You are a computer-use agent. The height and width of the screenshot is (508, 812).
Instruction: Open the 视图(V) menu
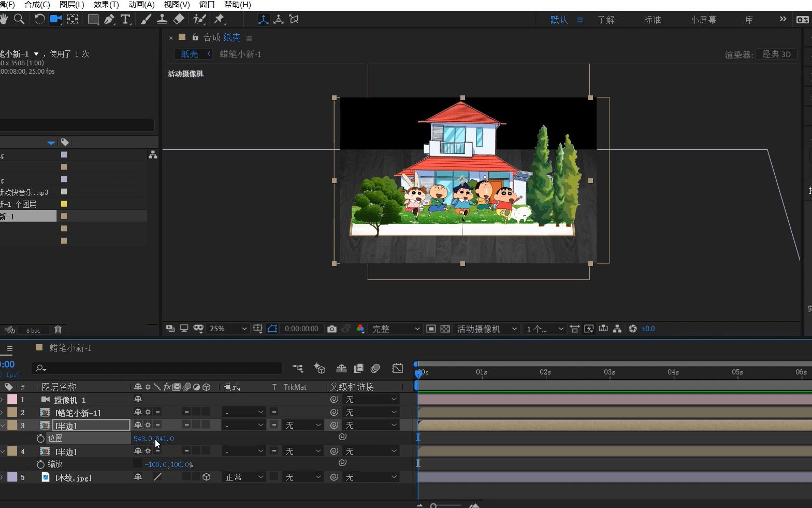177,5
